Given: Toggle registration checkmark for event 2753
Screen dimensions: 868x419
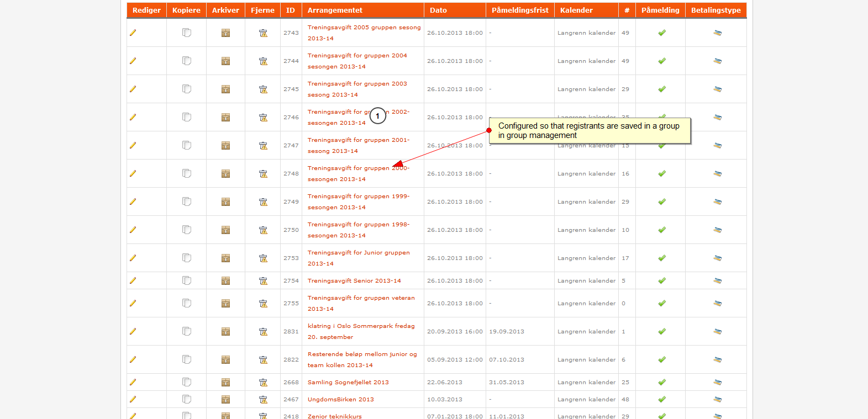Looking at the screenshot, I should [x=662, y=258].
